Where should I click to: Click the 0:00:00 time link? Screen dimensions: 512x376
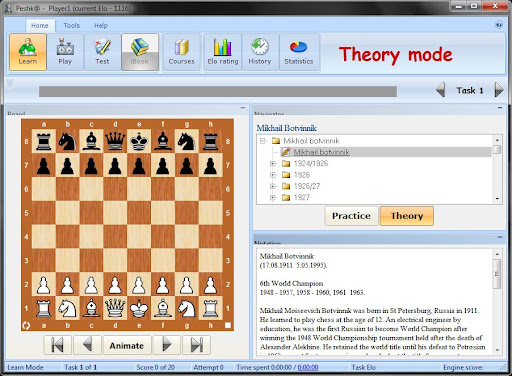click(x=308, y=367)
